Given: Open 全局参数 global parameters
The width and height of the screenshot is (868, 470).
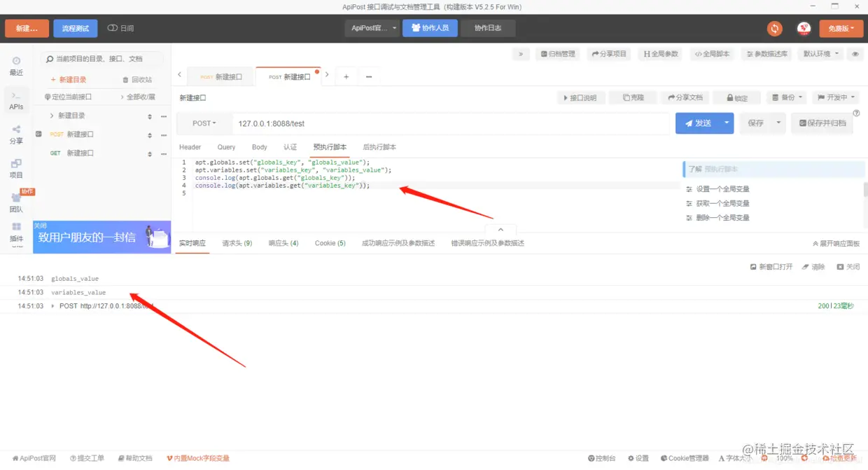Looking at the screenshot, I should [x=661, y=54].
